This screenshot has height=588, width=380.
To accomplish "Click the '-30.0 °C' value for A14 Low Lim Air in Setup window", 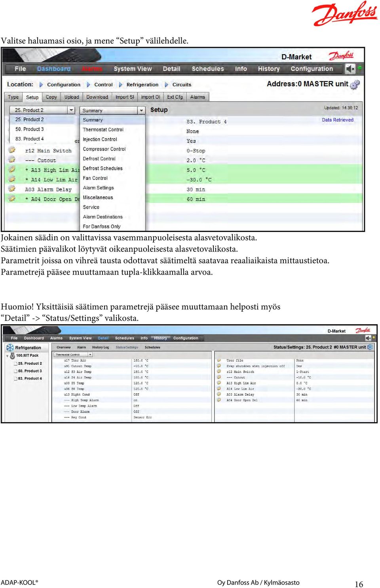I will pos(199,180).
